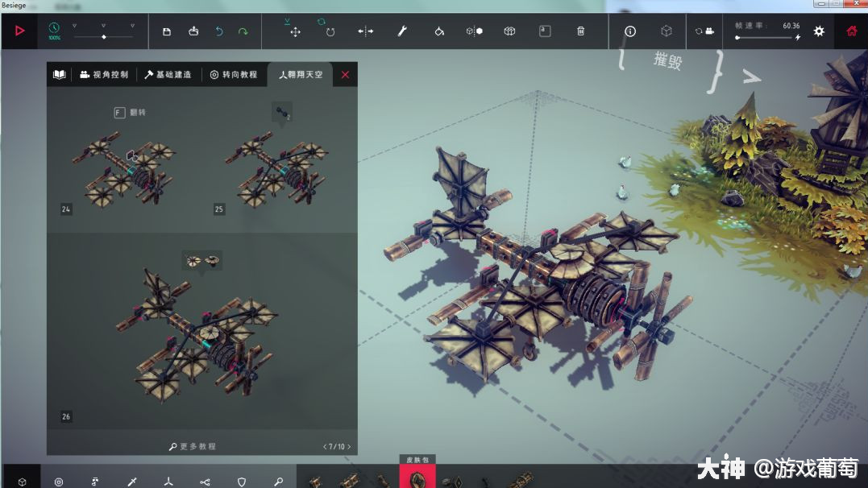Select the rotate tool
The height and width of the screenshot is (488, 868).
(330, 31)
